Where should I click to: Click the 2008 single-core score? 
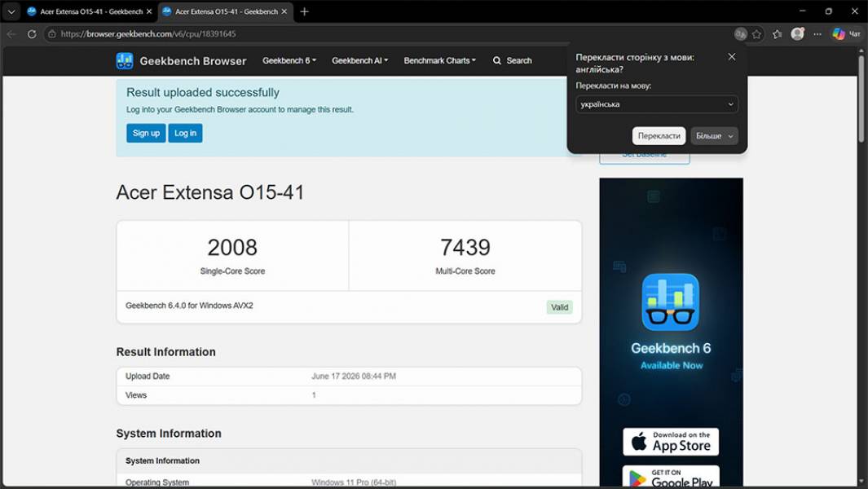tap(232, 247)
